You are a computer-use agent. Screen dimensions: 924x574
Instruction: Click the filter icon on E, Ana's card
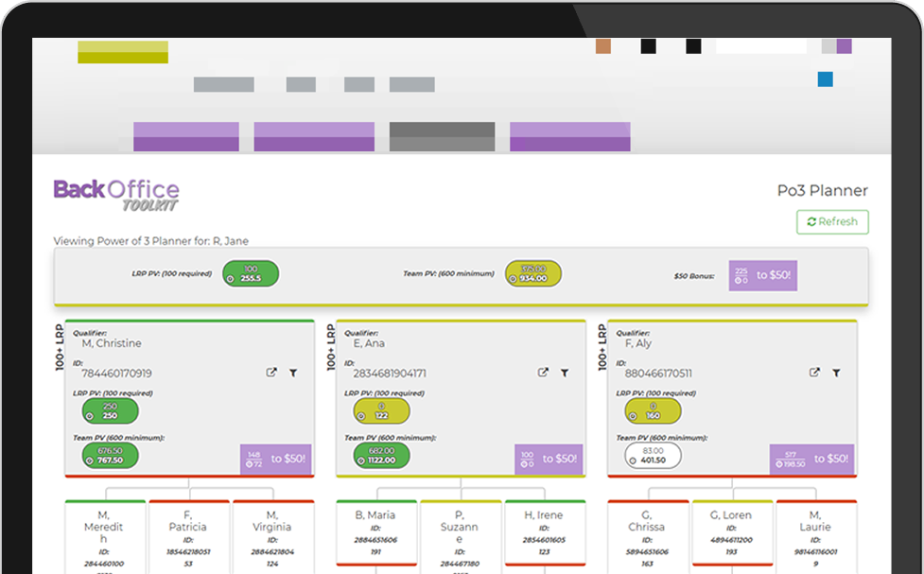click(565, 374)
